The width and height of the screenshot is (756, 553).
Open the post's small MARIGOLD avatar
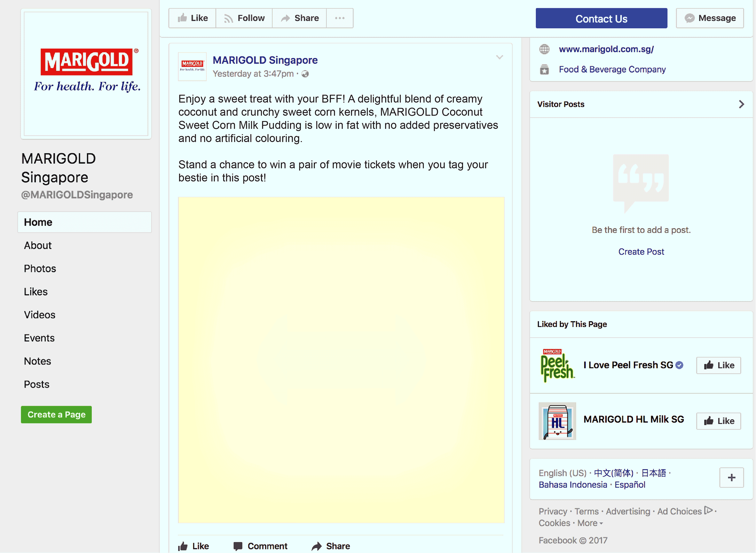coord(192,66)
